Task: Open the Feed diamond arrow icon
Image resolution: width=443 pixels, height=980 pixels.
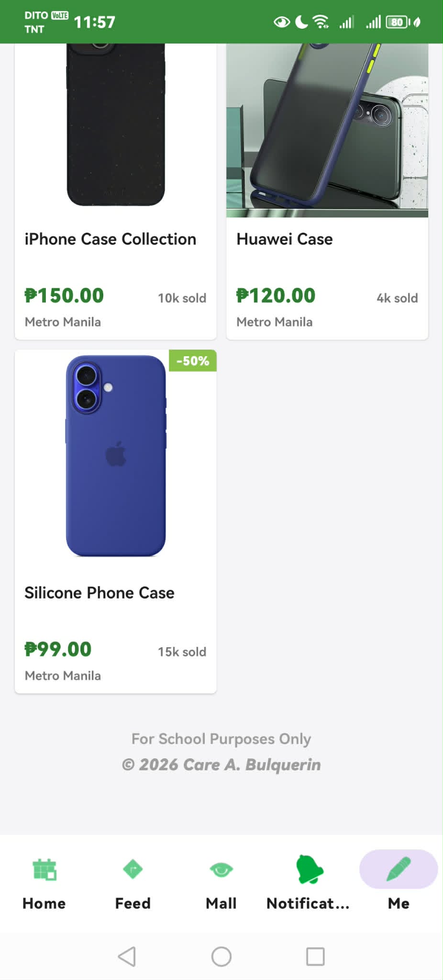Action: 133,869
